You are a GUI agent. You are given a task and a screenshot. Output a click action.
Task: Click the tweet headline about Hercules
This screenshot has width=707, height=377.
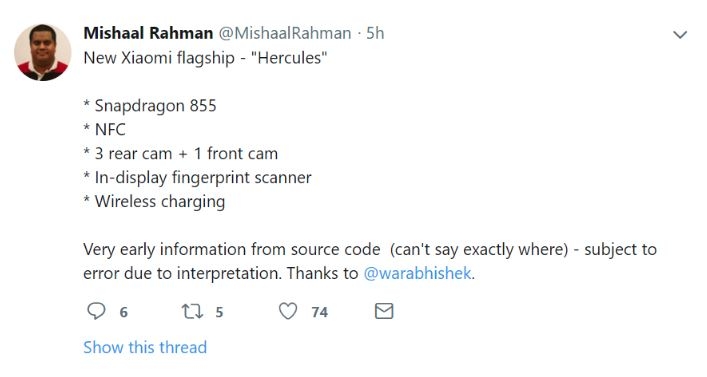[205, 58]
